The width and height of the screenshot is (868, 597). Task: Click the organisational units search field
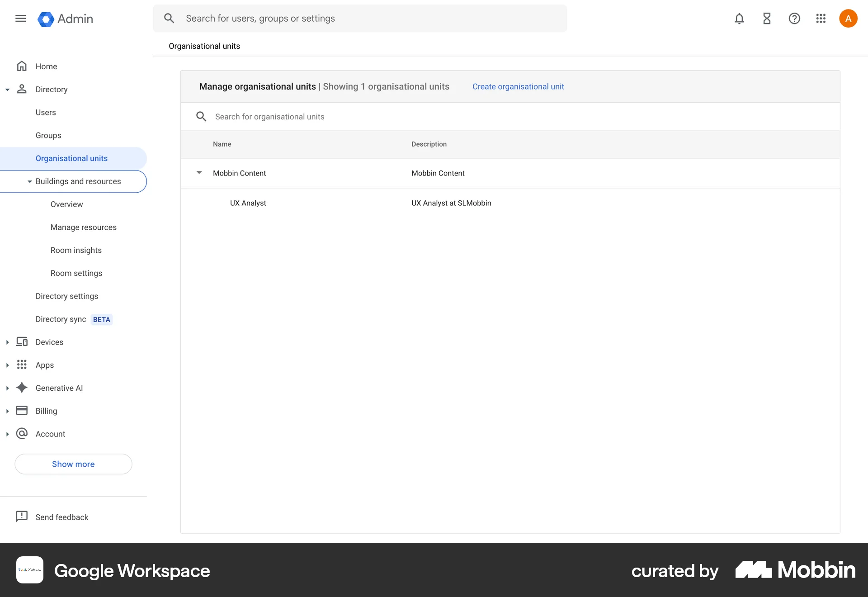(316, 117)
